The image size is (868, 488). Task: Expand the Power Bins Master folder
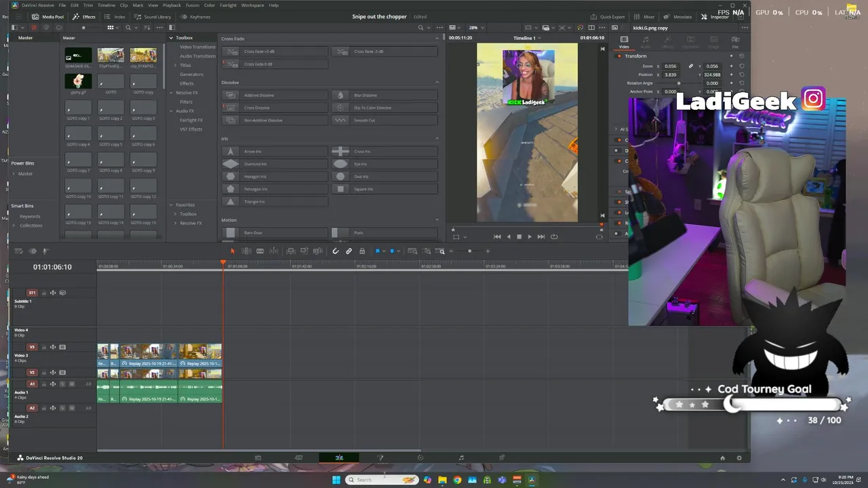pyautogui.click(x=14, y=174)
